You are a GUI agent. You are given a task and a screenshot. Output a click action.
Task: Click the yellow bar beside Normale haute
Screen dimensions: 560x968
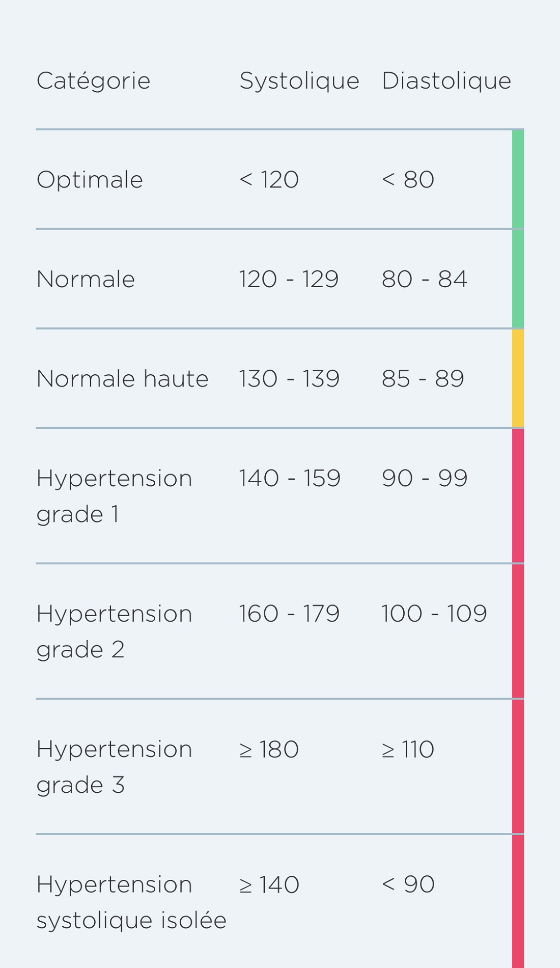518,378
